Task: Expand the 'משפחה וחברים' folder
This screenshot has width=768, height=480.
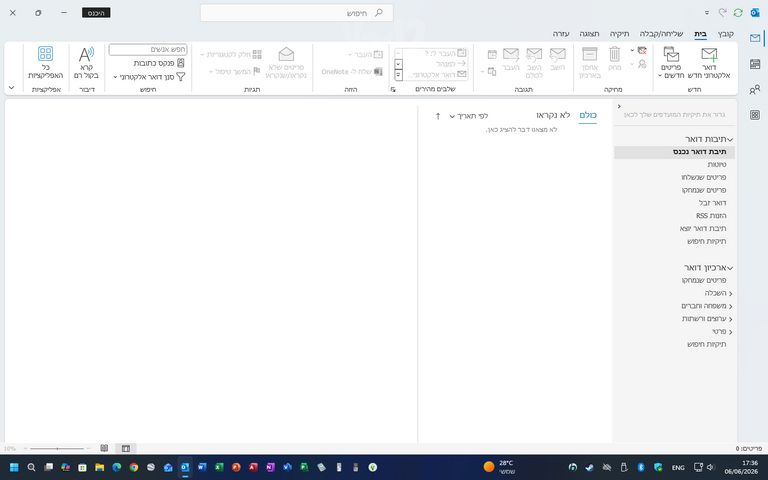Action: [730, 306]
